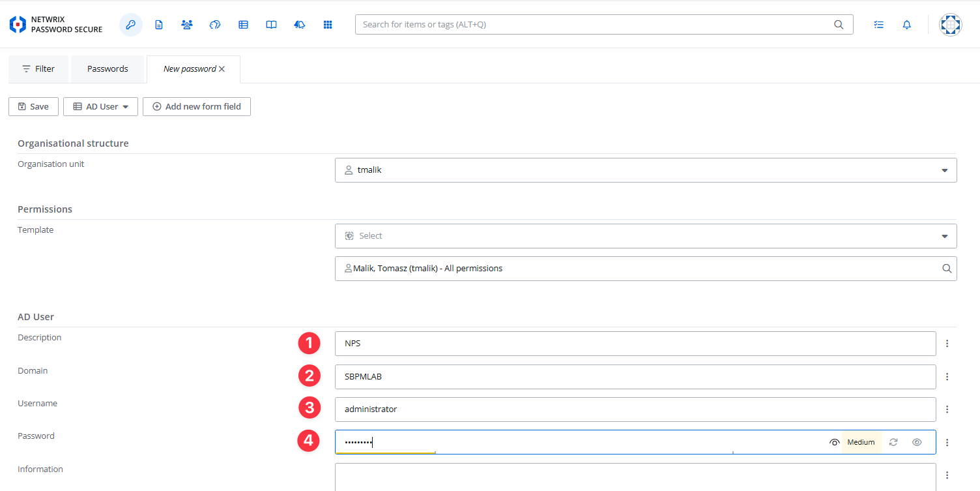Open the Documents module icon
The height and width of the screenshot is (491, 980).
[159, 25]
